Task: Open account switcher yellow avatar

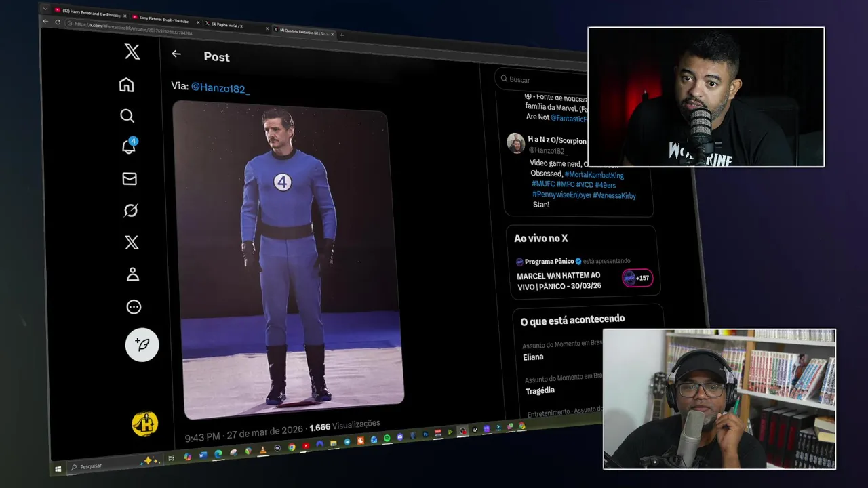Action: (145, 424)
